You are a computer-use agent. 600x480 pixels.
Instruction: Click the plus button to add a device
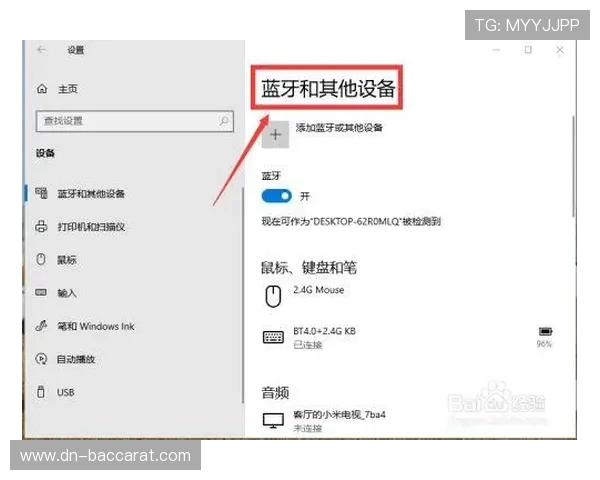point(276,135)
